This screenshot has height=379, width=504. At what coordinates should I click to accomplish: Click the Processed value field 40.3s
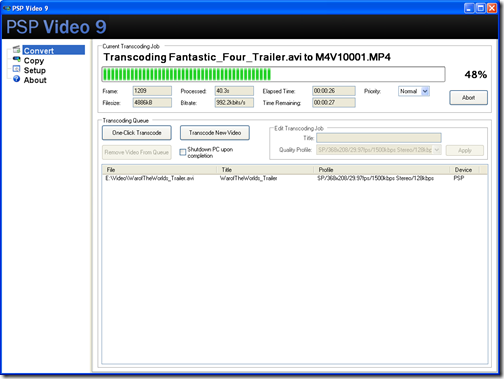click(234, 91)
